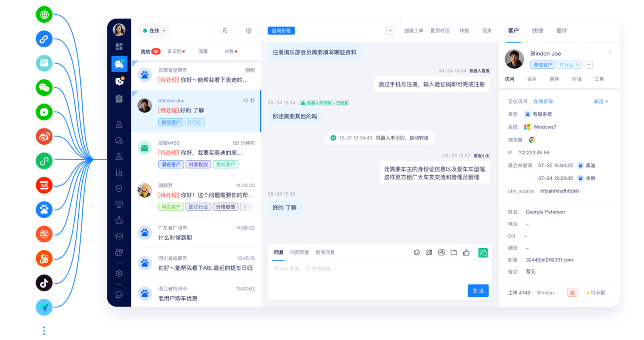
Task: Click 创建工单 in the chat header
Action: pos(413,31)
